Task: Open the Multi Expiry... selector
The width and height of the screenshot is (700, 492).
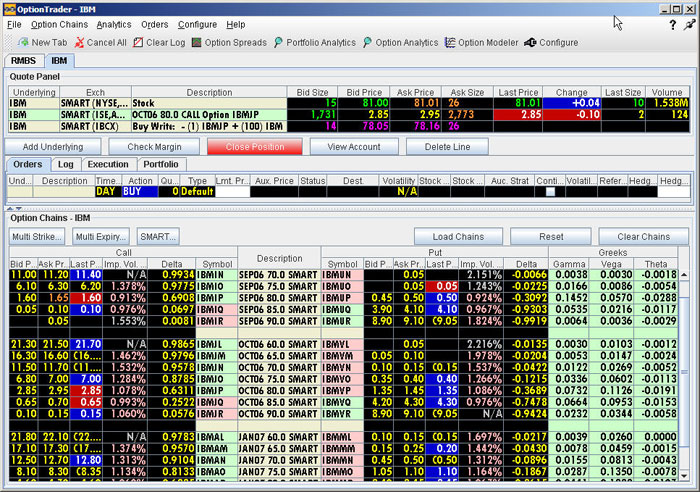Action: (x=100, y=237)
